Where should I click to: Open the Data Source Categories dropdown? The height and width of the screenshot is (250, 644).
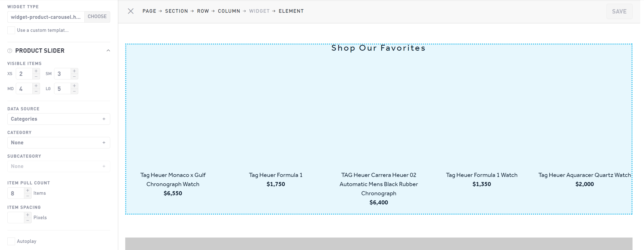tap(59, 119)
